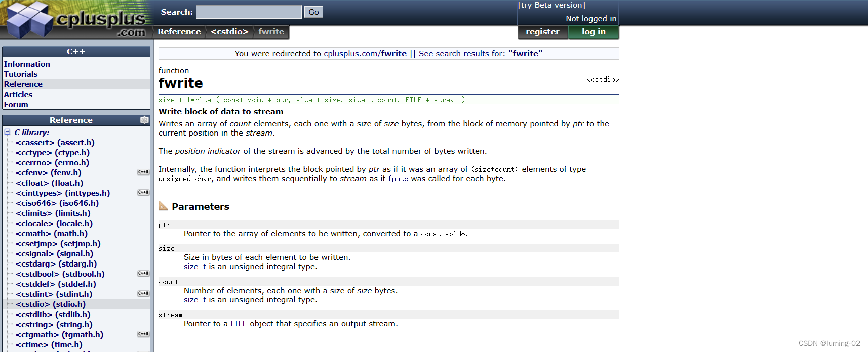Image resolution: width=868 pixels, height=352 pixels.
Task: Open the <cstdio> breadcrumb tab
Action: (229, 32)
